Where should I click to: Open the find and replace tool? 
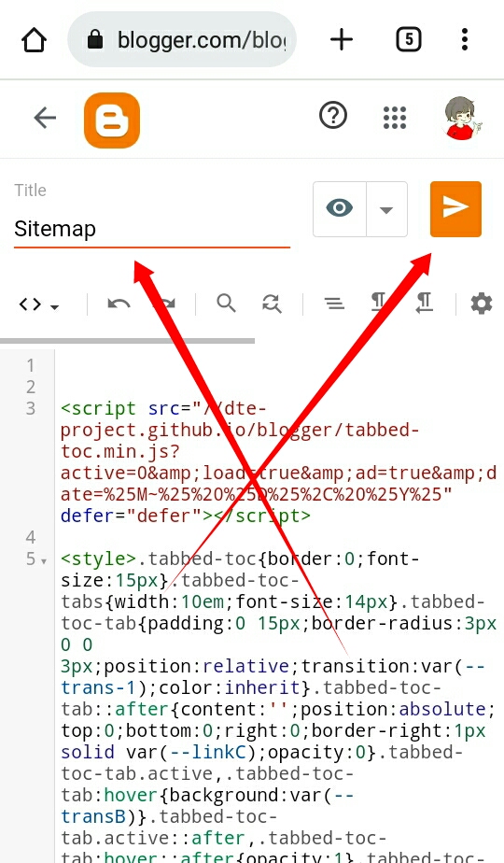click(272, 304)
